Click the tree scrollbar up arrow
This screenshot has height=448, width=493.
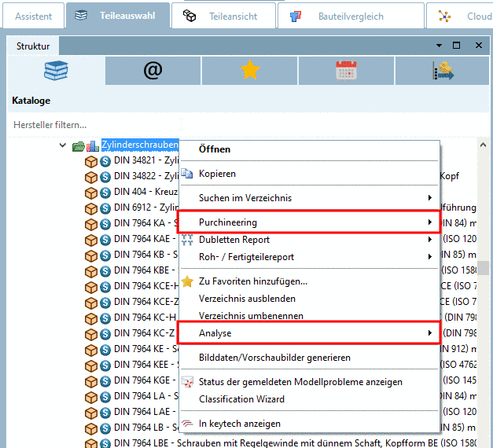(x=483, y=145)
